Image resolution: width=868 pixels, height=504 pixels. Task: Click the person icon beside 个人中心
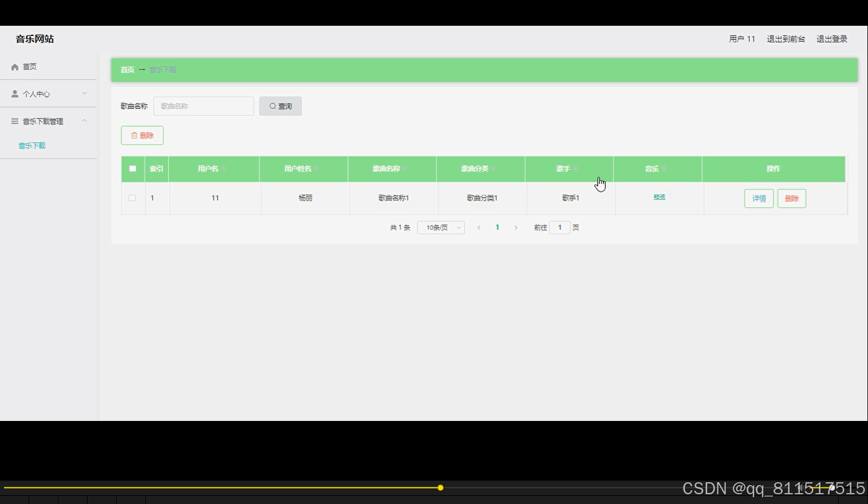click(x=15, y=94)
